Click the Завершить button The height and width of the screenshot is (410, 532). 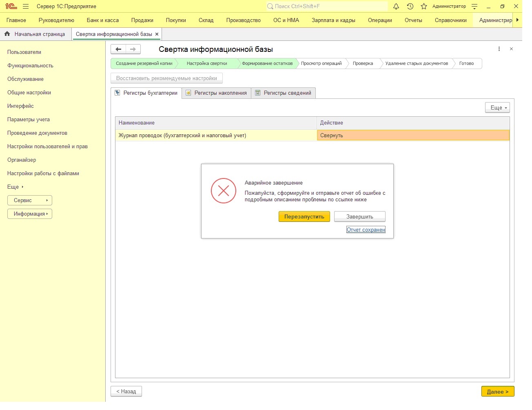click(359, 217)
